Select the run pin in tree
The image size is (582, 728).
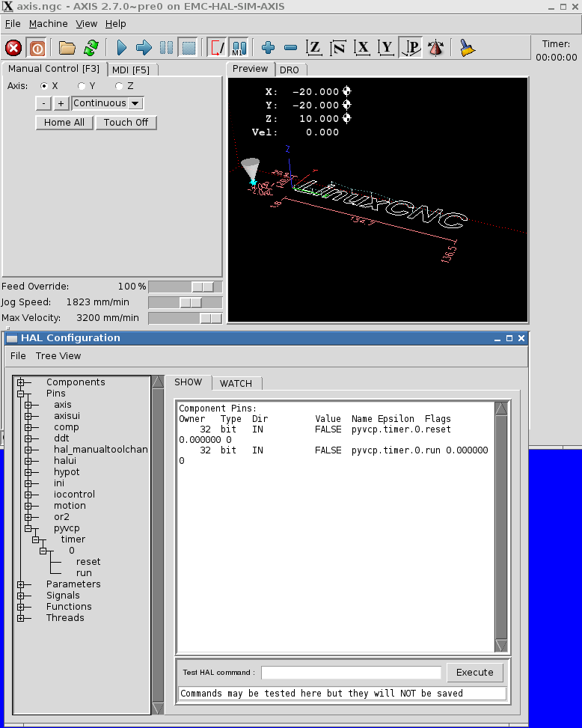pyautogui.click(x=84, y=573)
